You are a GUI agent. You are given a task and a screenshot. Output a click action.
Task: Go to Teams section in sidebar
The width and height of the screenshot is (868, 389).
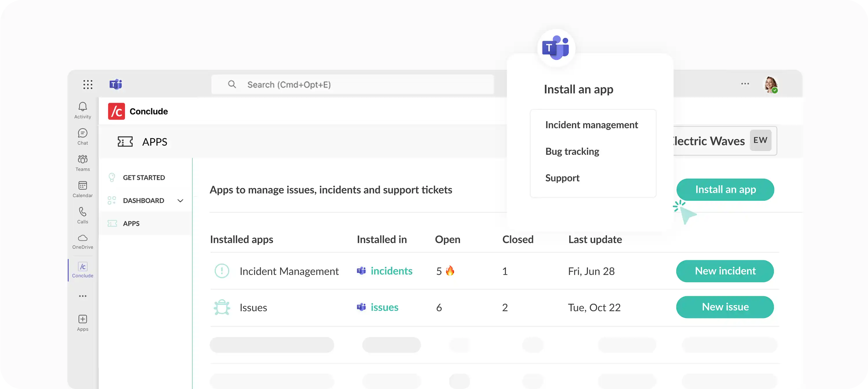tap(82, 163)
